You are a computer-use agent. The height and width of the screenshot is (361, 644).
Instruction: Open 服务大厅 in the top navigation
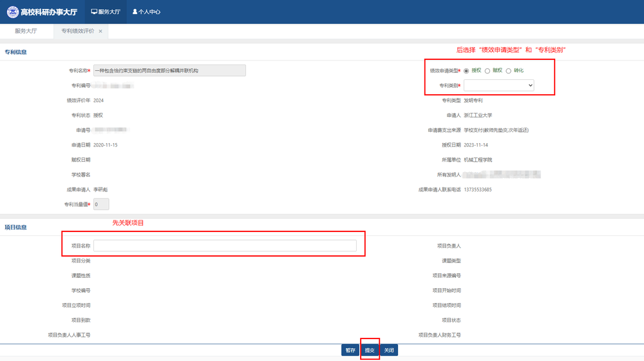tap(106, 12)
